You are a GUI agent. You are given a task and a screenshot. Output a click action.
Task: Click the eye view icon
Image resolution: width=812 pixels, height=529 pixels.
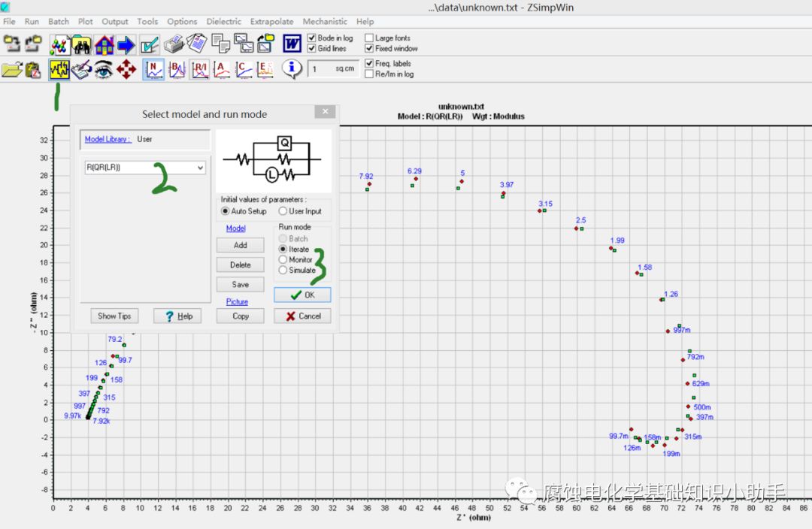(104, 69)
